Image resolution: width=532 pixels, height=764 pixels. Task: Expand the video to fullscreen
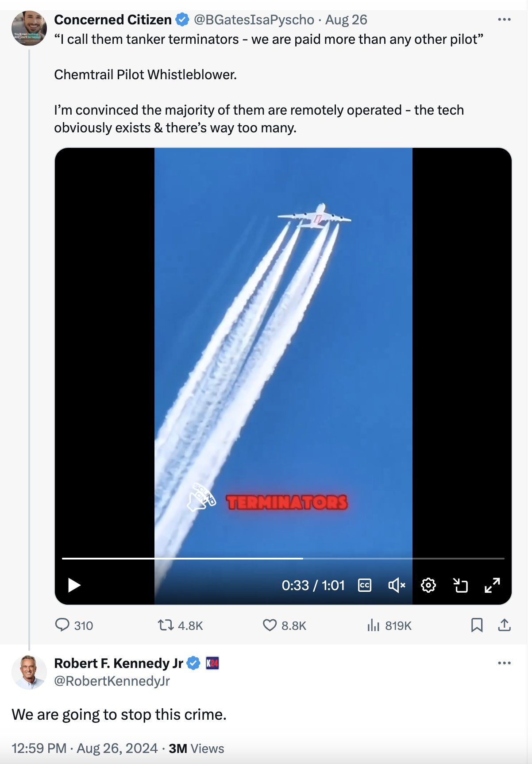tap(492, 585)
